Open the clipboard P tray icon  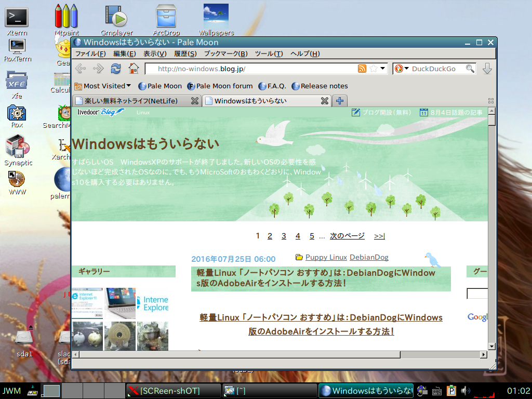click(451, 391)
